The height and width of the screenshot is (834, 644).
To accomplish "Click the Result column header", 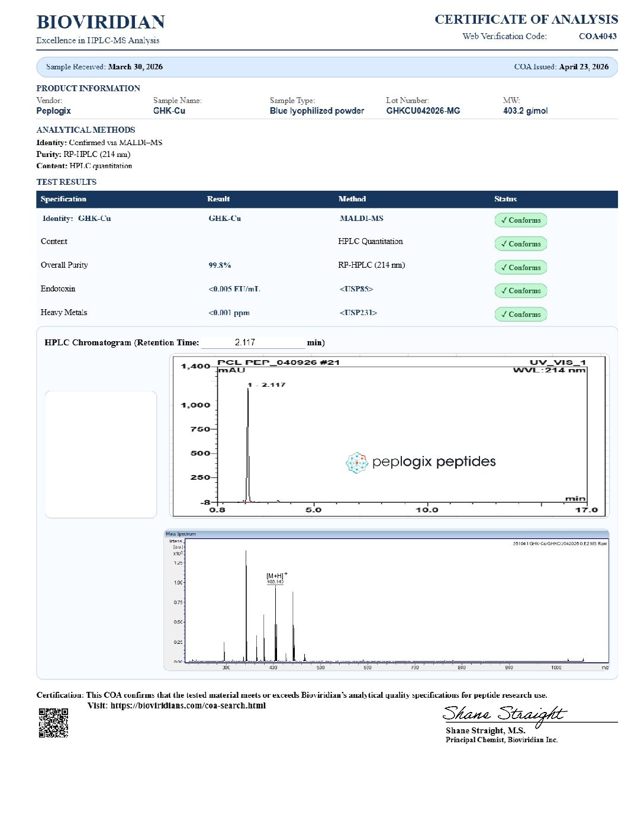I will (x=218, y=199).
